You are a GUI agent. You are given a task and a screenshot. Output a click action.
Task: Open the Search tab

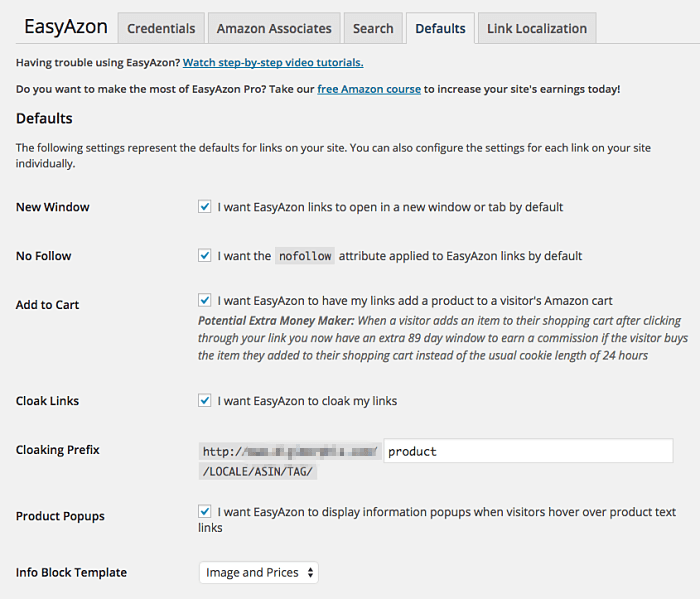(373, 28)
